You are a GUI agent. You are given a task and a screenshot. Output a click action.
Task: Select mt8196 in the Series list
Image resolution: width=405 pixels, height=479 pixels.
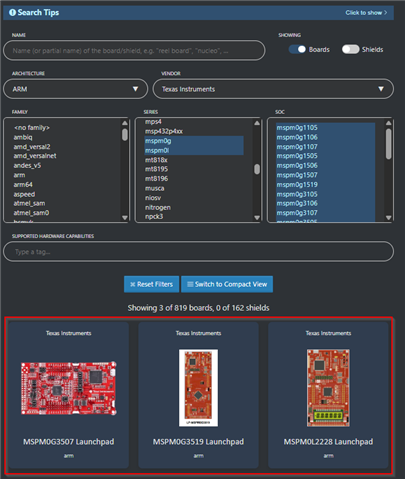(x=156, y=179)
